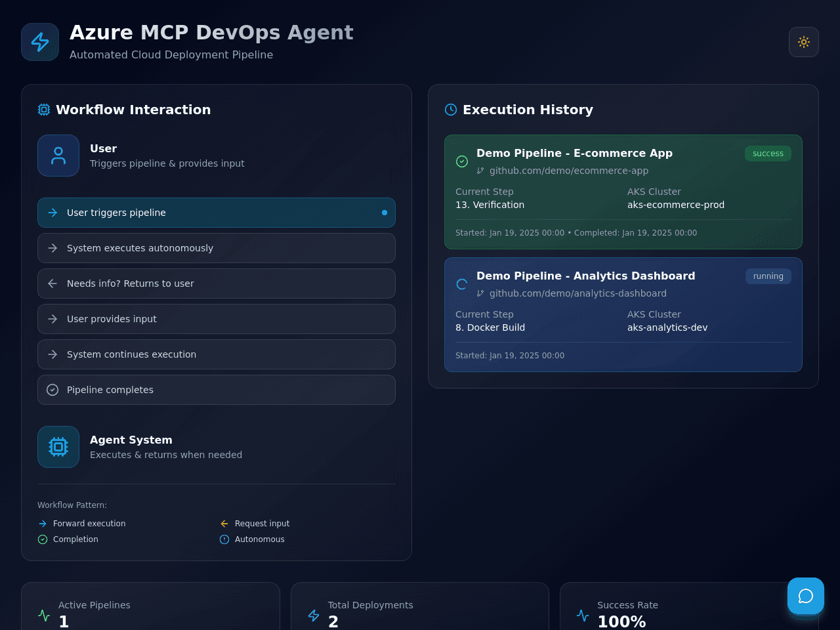Open the Demo Pipeline - E-commerce App card
Viewport: 840px width, 630px height.
coord(623,192)
